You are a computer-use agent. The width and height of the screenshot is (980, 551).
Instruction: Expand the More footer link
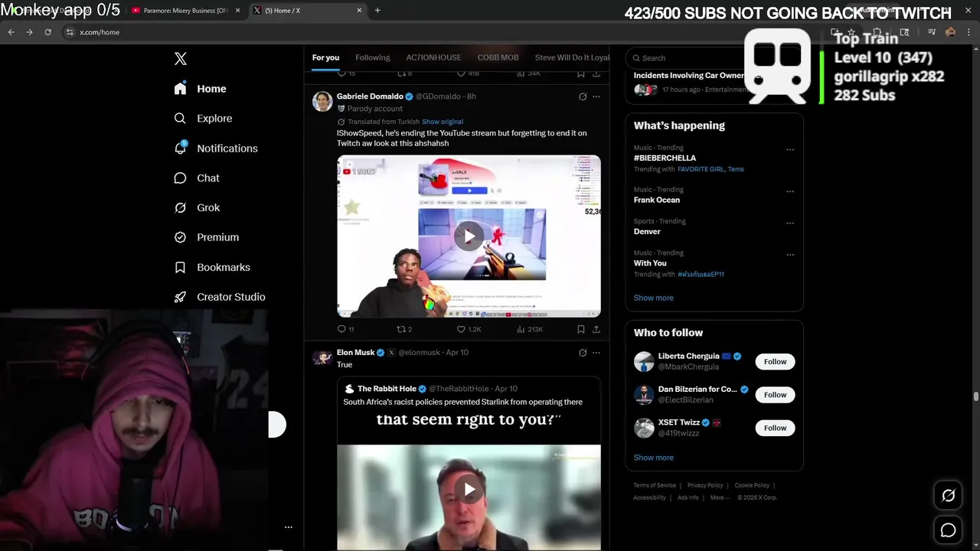pyautogui.click(x=720, y=497)
